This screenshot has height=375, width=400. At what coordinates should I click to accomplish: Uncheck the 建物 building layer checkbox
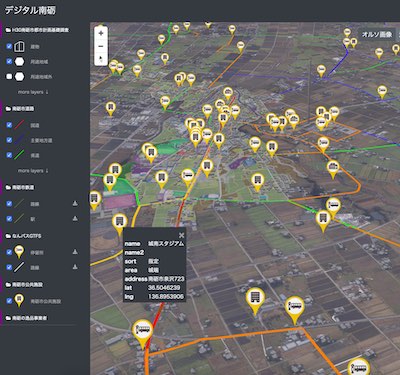[9, 46]
